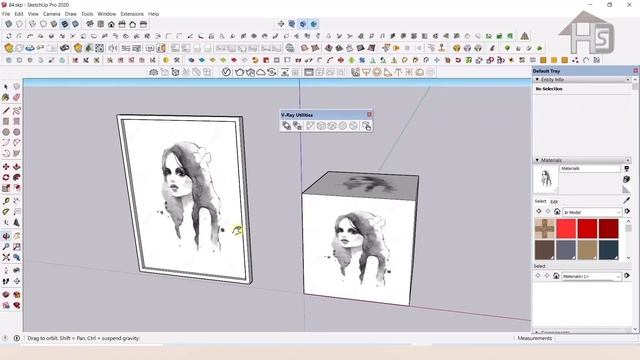This screenshot has height=360, width=640.
Task: Select the Rotate tool
Action: pos(6,177)
